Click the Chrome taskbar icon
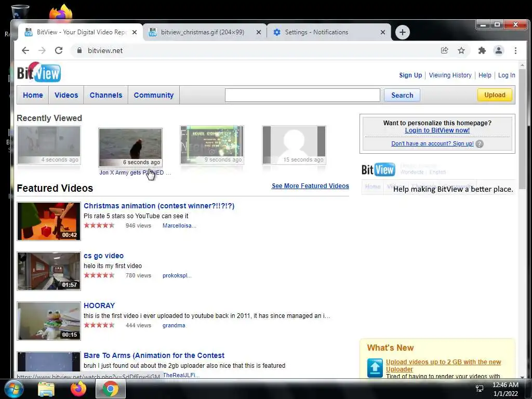The height and width of the screenshot is (399, 532). point(111,389)
